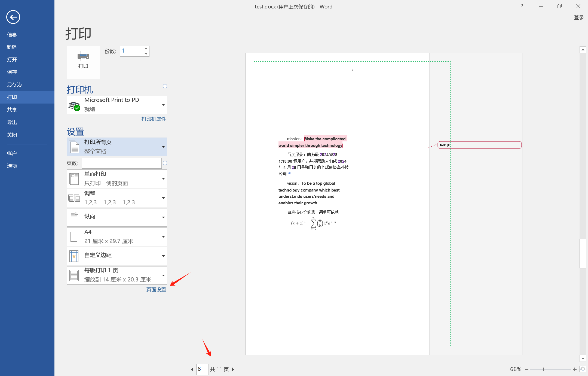Click the 页数 pages input field
This screenshot has width=588, height=376.
122,163
